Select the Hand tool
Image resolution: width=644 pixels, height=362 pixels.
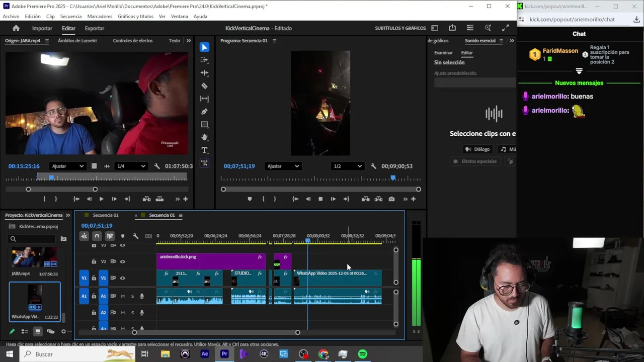[x=204, y=137]
